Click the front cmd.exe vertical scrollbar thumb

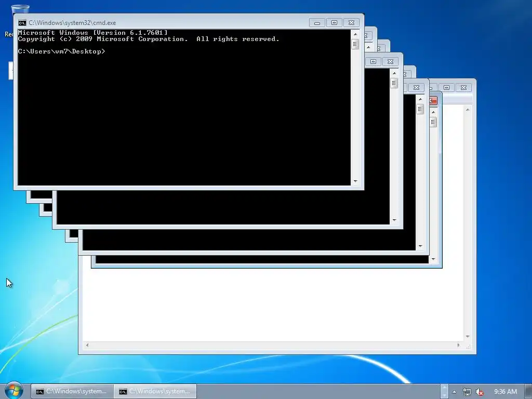[x=355, y=44]
